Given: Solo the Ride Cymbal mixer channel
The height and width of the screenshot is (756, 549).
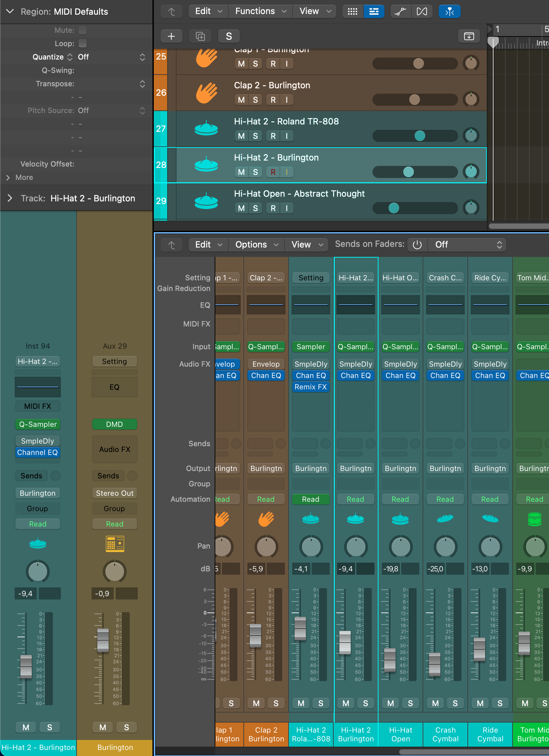Looking at the screenshot, I should (500, 703).
